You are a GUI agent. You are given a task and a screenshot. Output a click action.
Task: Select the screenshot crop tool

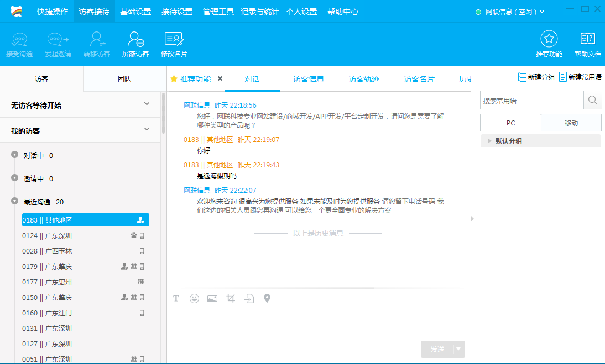click(231, 298)
